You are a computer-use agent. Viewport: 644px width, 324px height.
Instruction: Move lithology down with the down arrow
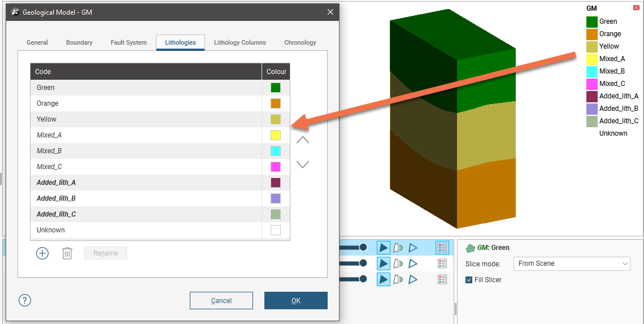click(x=303, y=165)
